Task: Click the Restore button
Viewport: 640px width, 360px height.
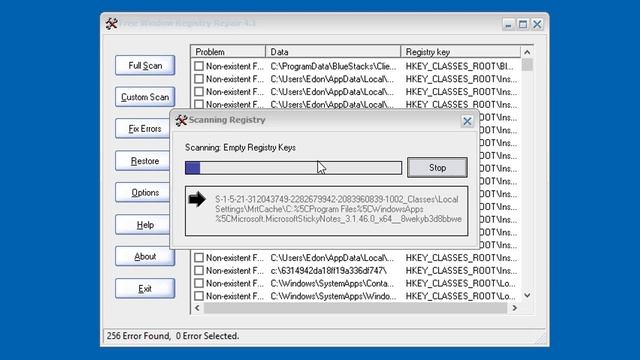Action: [143, 161]
